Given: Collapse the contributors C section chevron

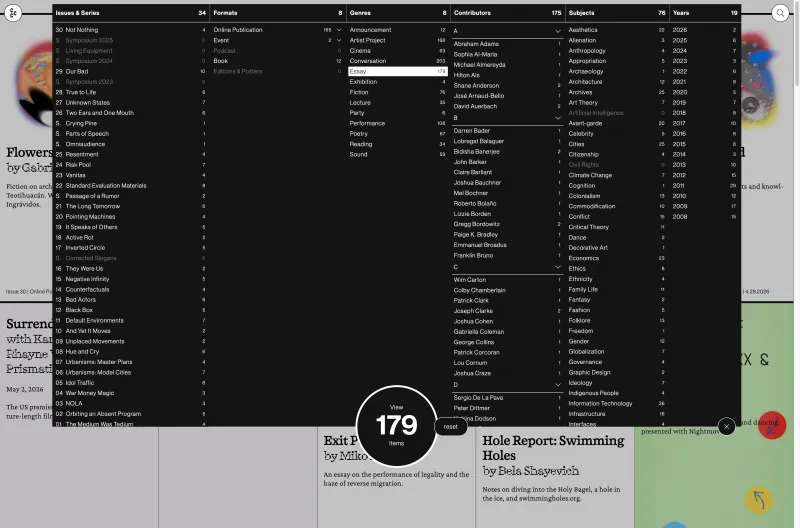Looking at the screenshot, I should [558, 267].
